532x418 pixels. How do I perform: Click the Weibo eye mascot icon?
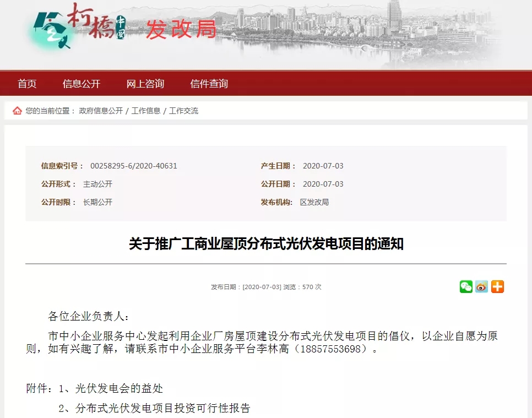click(481, 286)
